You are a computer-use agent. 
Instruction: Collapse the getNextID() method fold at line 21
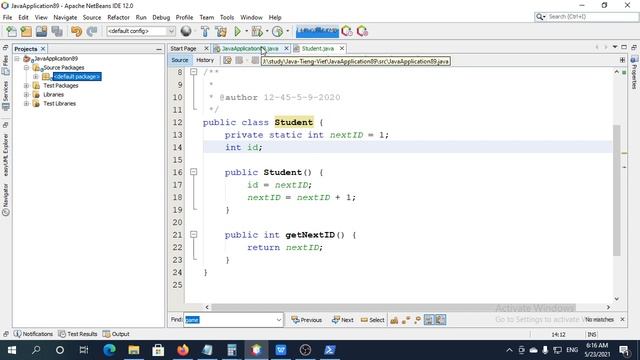point(193,235)
